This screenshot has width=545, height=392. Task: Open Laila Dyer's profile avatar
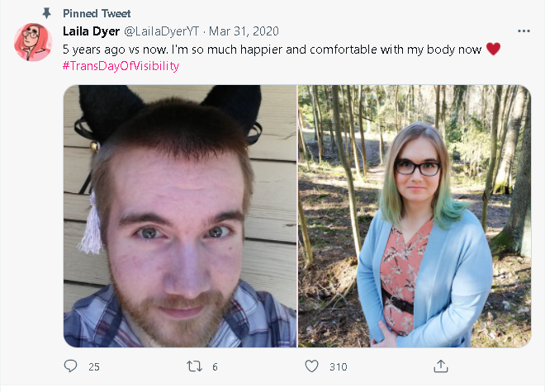(x=33, y=42)
